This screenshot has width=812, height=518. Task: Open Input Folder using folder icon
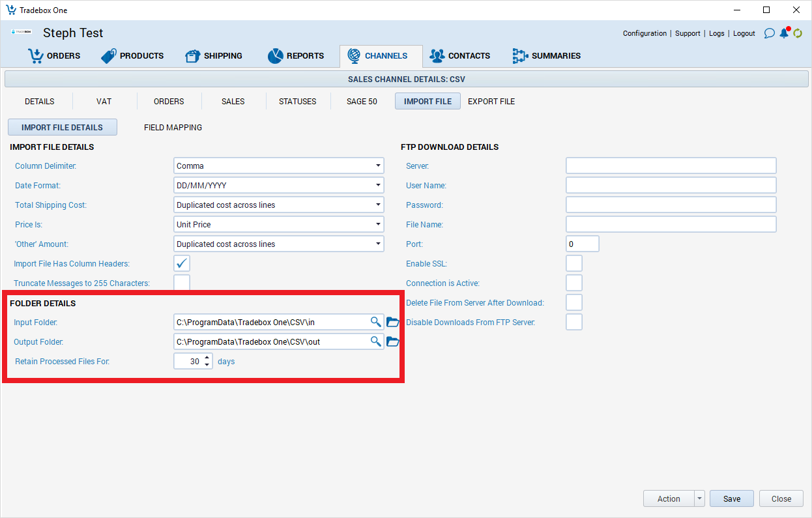392,322
